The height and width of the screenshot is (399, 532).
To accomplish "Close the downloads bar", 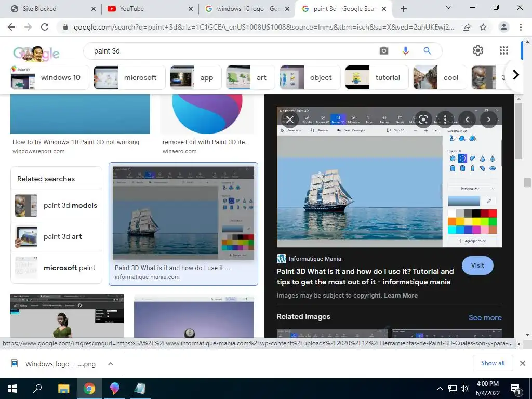I will point(523,363).
